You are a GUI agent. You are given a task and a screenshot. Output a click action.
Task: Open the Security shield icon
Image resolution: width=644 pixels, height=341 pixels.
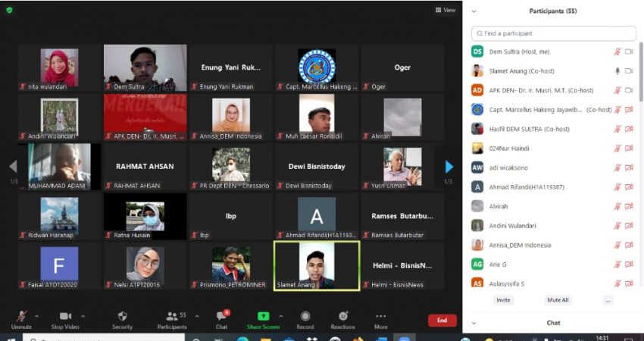pos(122,316)
